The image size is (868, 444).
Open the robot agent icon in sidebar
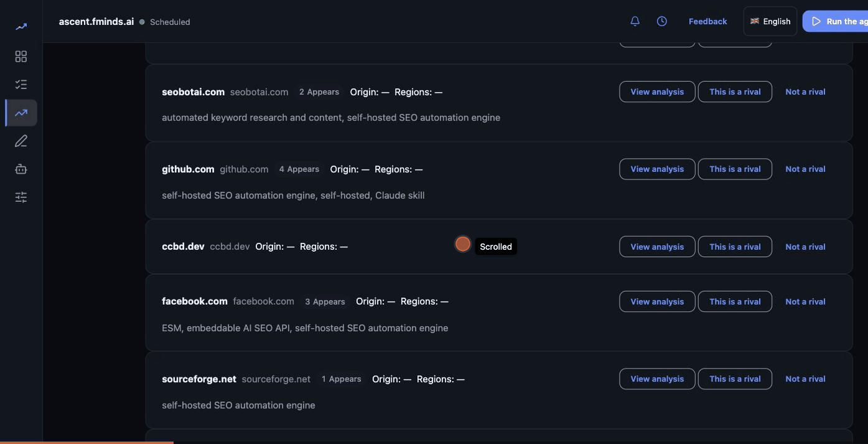click(21, 169)
